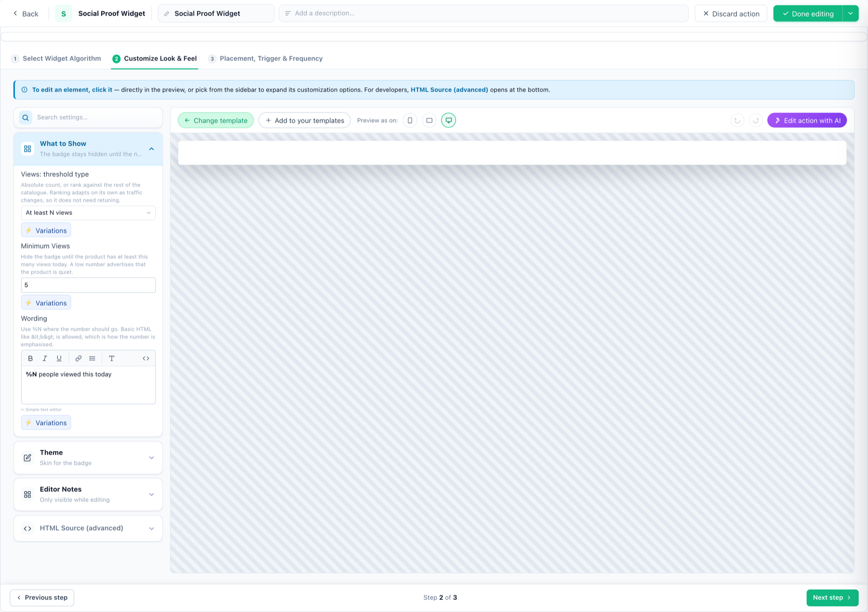Click the 'Views: threshold type' label
This screenshot has height=612, width=868.
55,174
